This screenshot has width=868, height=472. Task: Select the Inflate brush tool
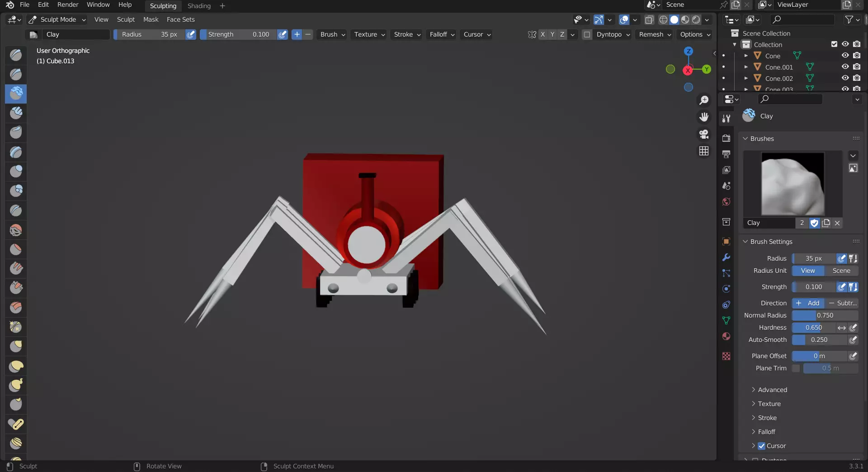(16, 172)
